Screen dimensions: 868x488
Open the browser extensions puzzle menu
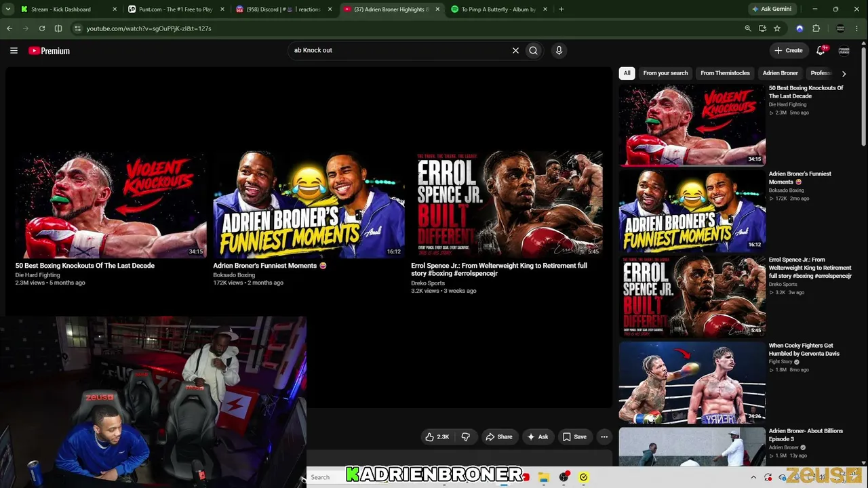(816, 28)
